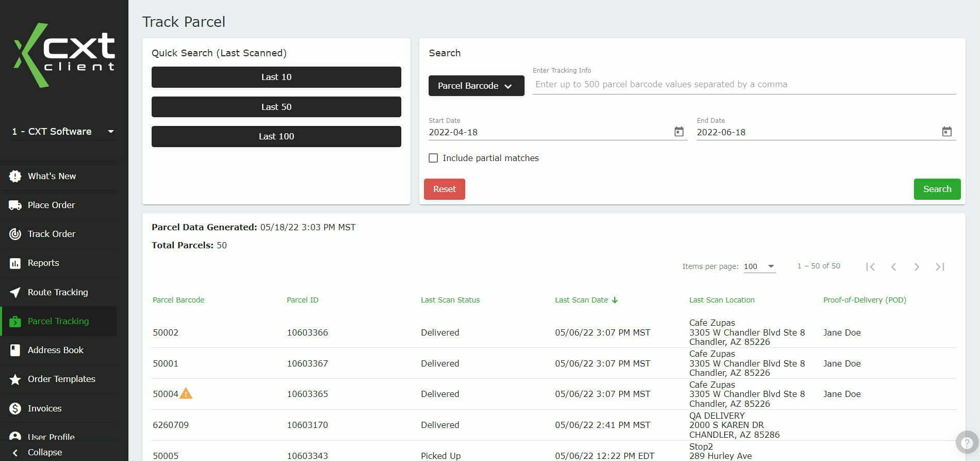
Task: Click Parcel ID 10603170
Action: (307, 425)
